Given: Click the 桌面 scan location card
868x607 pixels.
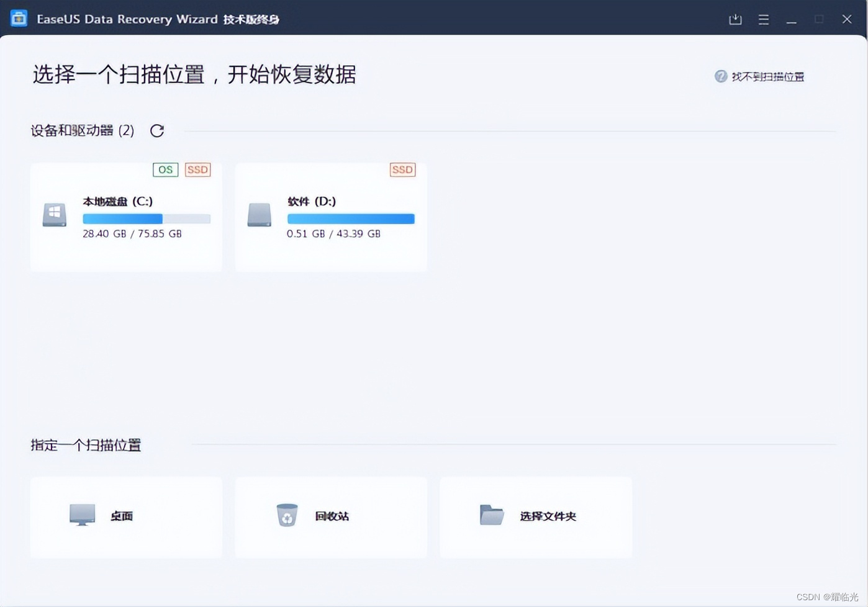Looking at the screenshot, I should pyautogui.click(x=125, y=517).
